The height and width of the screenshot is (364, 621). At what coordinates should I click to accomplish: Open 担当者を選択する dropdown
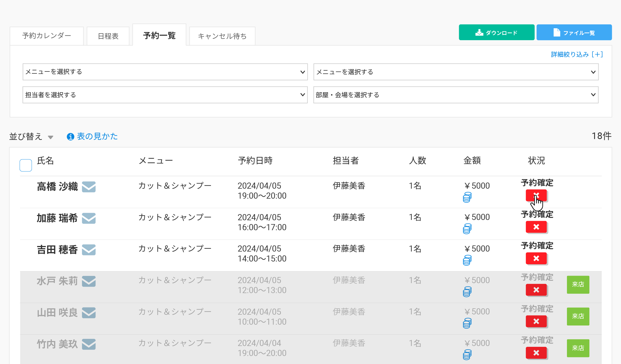(165, 95)
